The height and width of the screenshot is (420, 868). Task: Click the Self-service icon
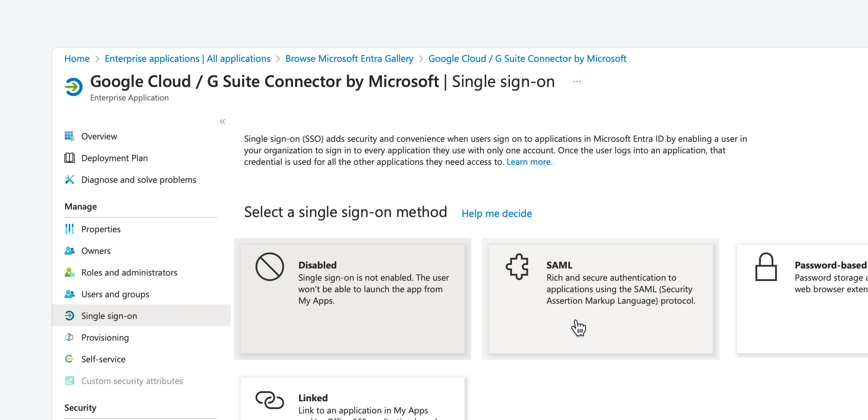[x=69, y=359]
